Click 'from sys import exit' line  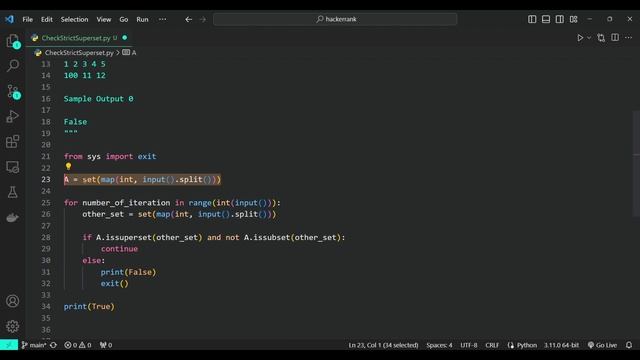[x=110, y=156]
